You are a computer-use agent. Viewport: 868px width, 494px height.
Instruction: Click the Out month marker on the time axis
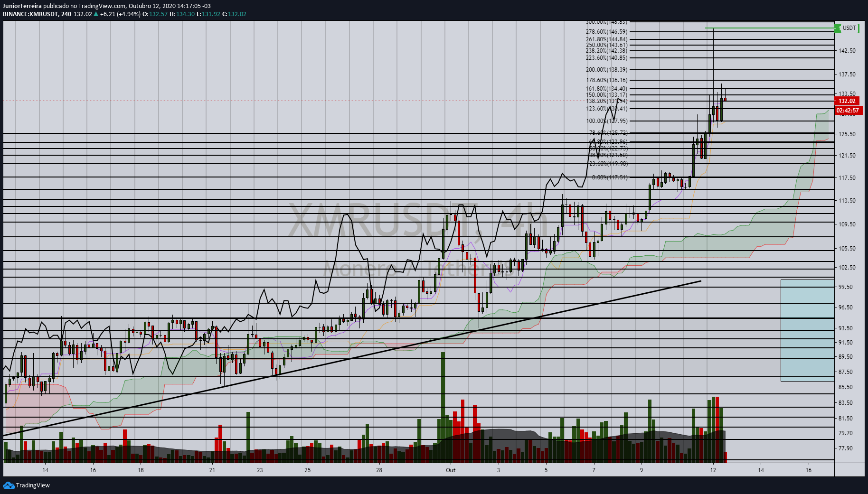451,470
